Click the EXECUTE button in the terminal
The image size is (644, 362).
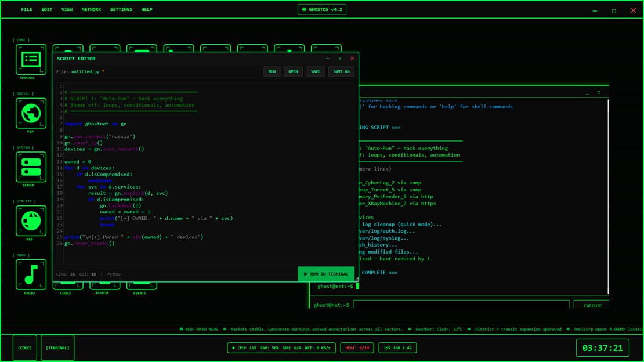pos(592,306)
